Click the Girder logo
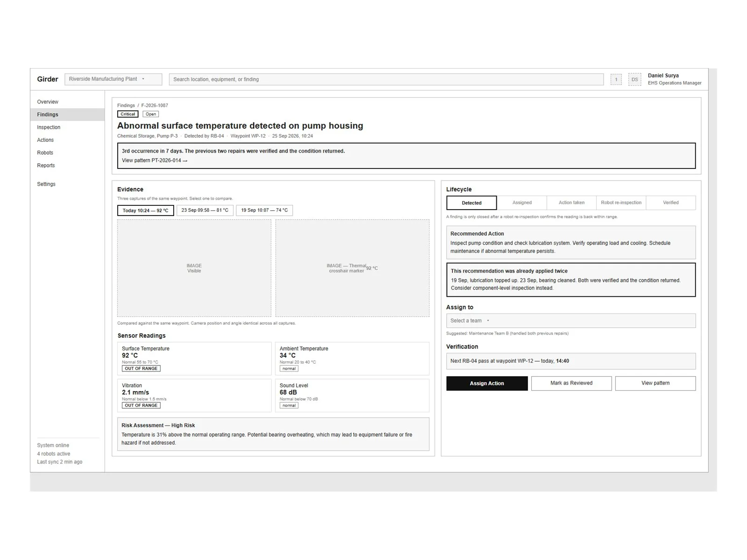Viewport: 747px width, 560px height. 48,79
